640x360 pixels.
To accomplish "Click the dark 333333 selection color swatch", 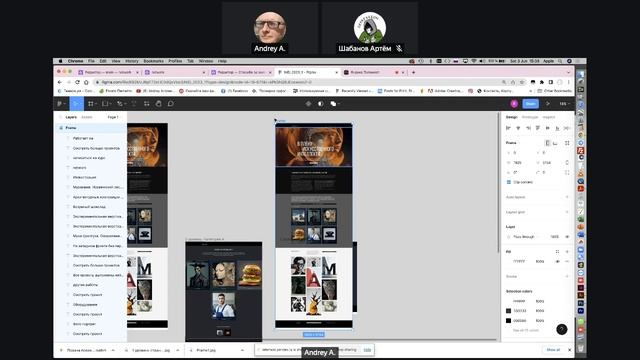I will coord(509,311).
